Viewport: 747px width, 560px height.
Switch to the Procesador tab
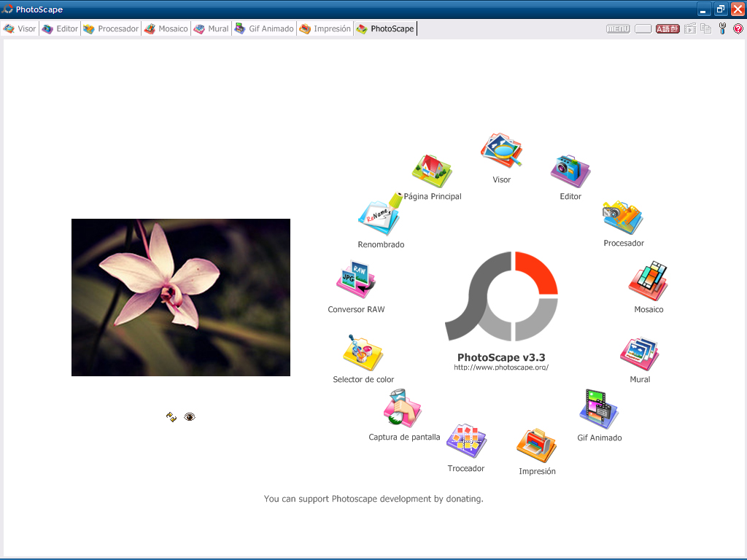(111, 28)
